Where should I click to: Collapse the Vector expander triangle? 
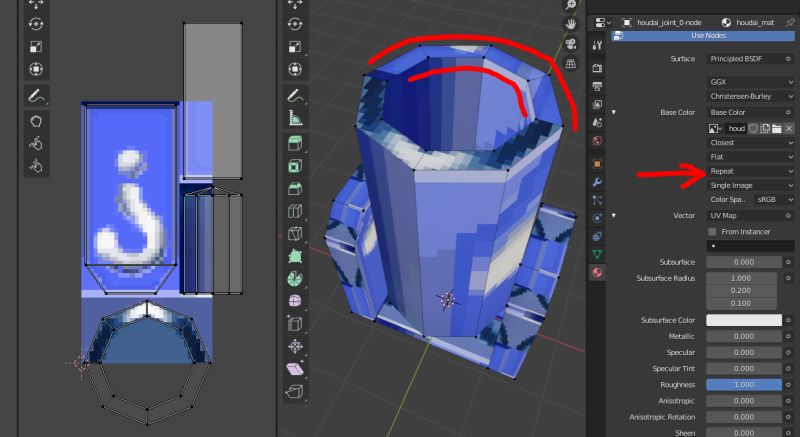click(614, 215)
